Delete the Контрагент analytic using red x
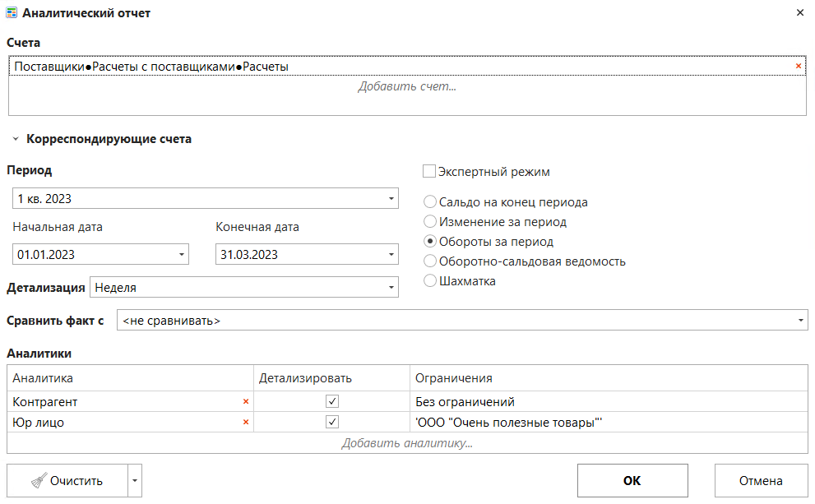The height and width of the screenshot is (504, 815). [x=245, y=402]
